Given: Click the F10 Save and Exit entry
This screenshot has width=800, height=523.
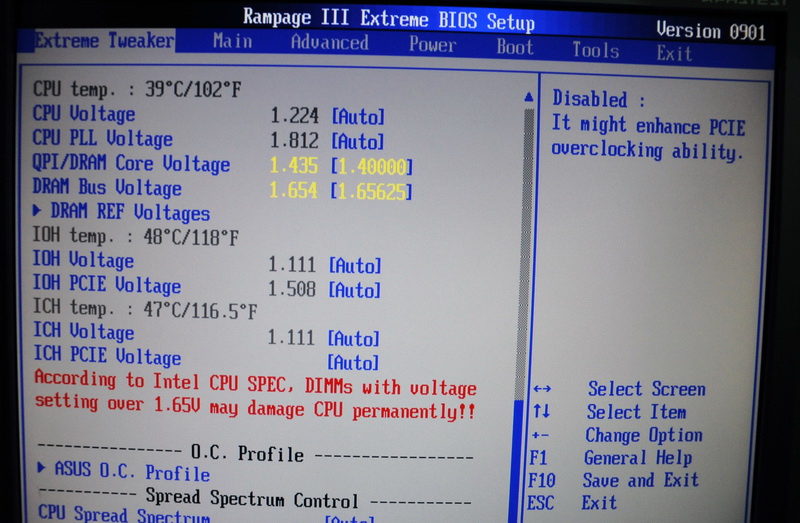Looking at the screenshot, I should [x=613, y=480].
